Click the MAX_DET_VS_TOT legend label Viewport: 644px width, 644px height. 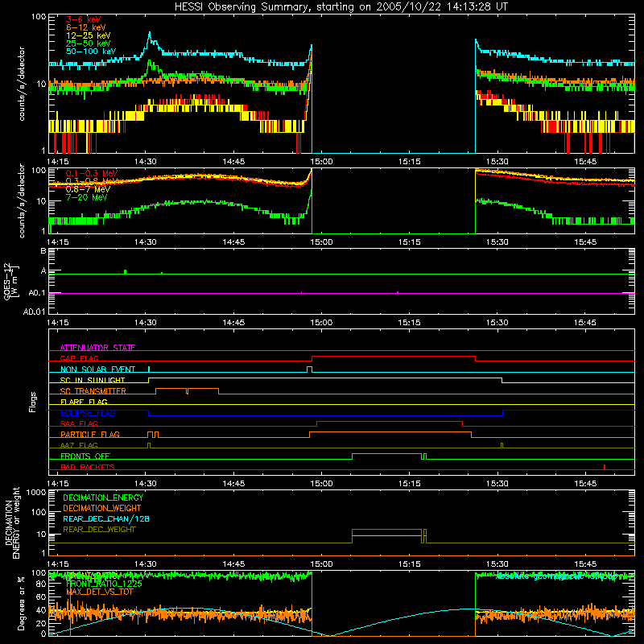[100, 592]
